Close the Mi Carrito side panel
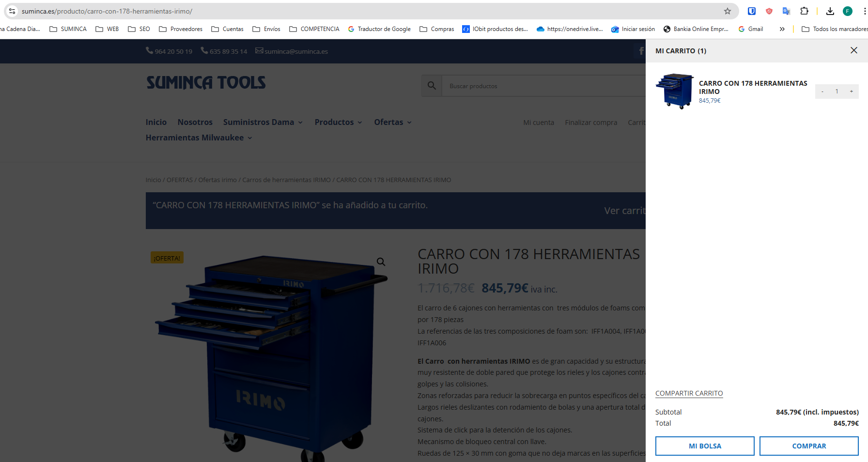The width and height of the screenshot is (868, 462). click(853, 50)
